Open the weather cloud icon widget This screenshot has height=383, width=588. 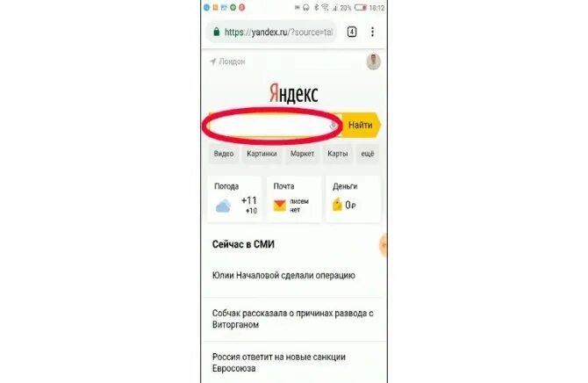tap(223, 206)
